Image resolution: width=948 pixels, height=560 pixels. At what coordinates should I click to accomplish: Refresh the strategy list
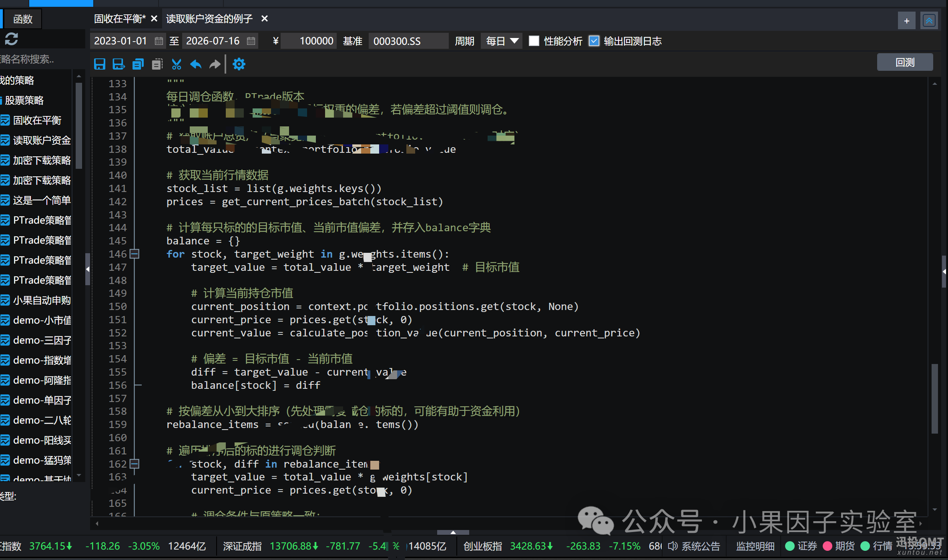11,39
